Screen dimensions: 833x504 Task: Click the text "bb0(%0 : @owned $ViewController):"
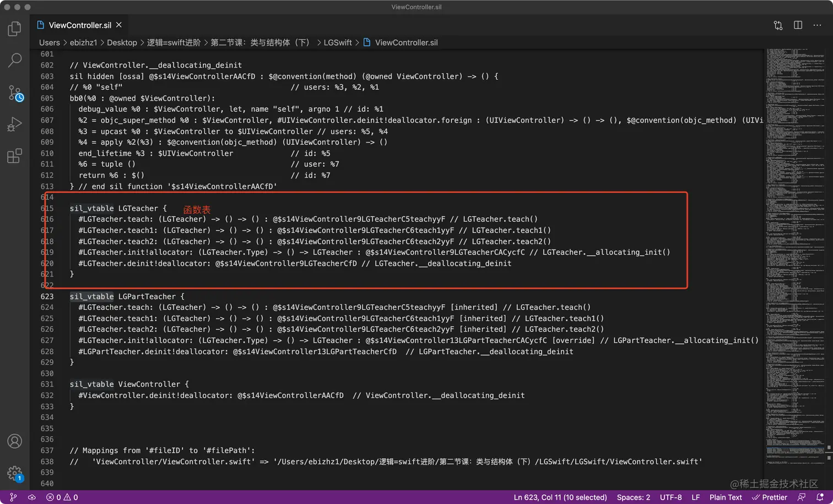coord(142,98)
